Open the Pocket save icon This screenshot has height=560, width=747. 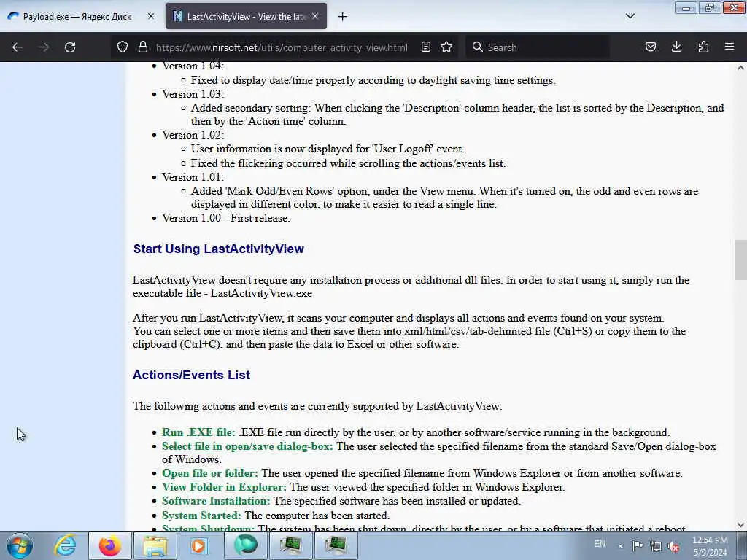click(650, 47)
